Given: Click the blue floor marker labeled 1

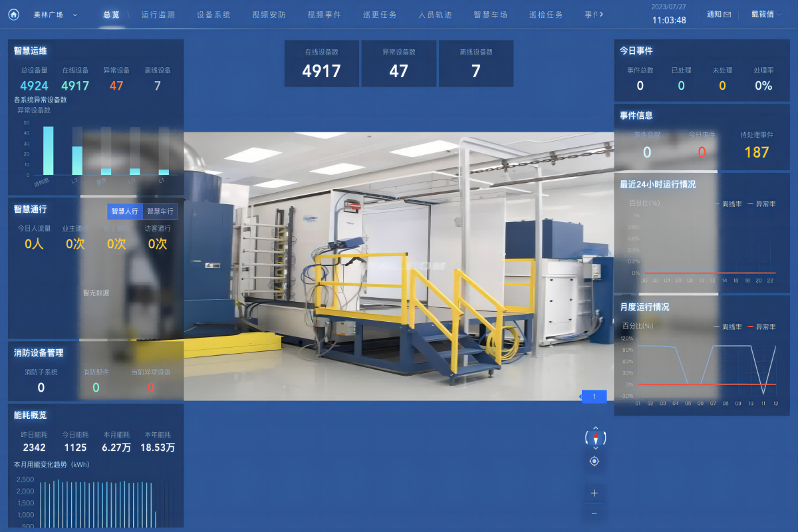Looking at the screenshot, I should 594,396.
